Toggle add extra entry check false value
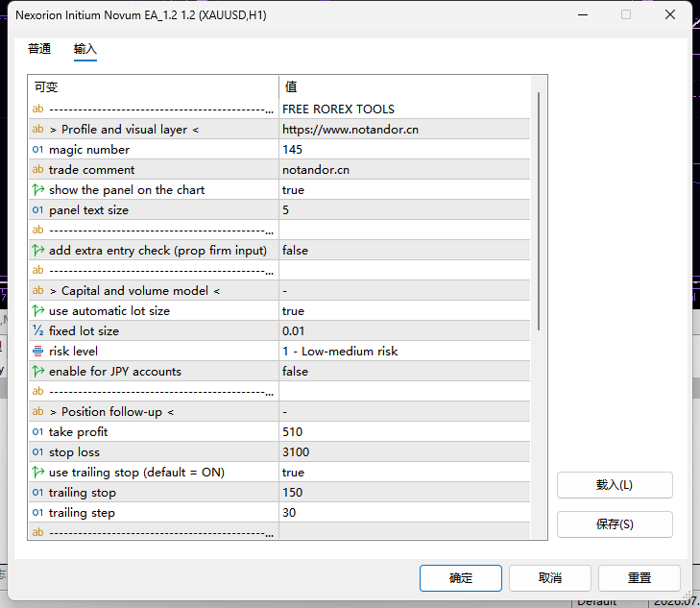The height and width of the screenshot is (608, 700). pos(404,251)
